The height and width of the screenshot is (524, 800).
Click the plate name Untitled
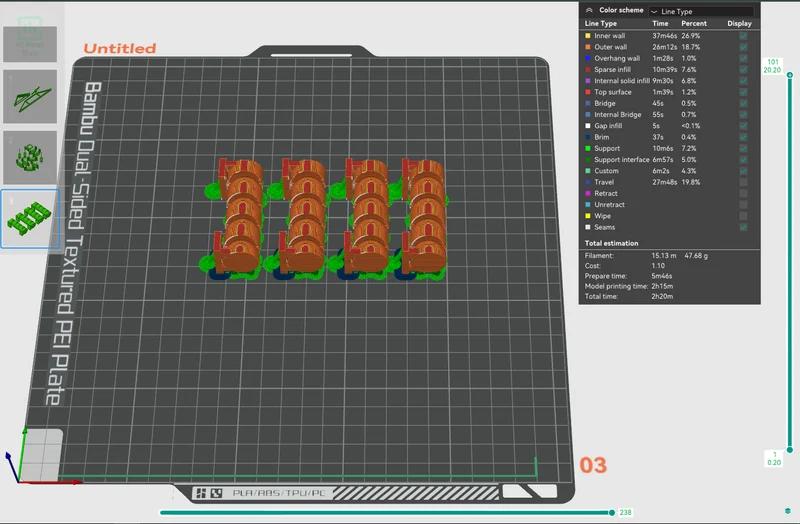pos(119,48)
